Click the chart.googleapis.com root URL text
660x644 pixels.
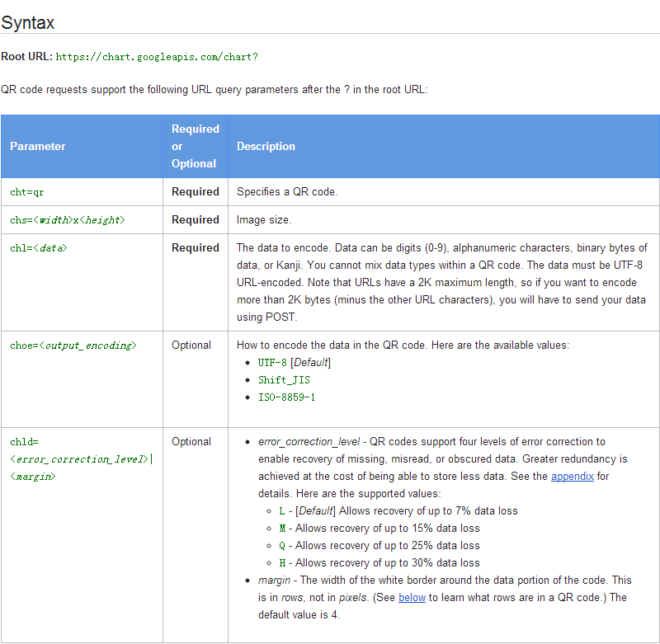[157, 57]
